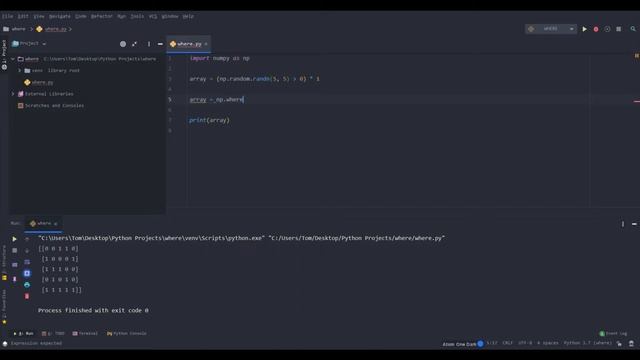Open the Terminal tool window
The image size is (640, 360).
[x=85, y=333]
